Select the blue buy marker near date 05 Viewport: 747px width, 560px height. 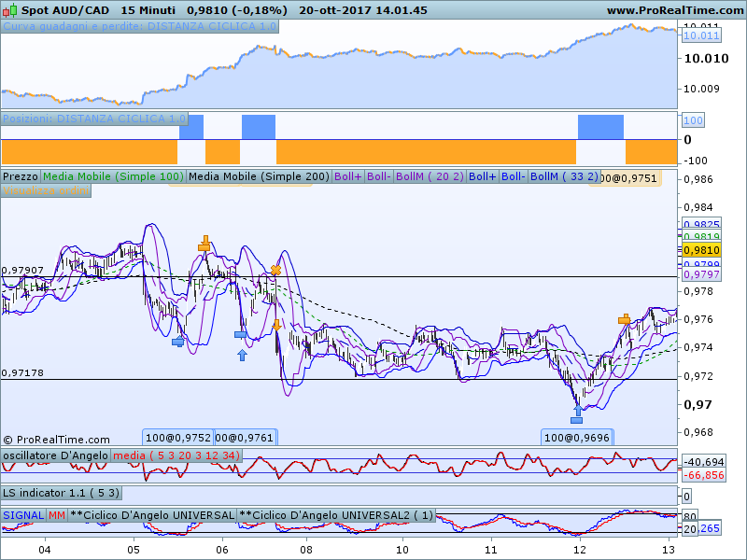click(178, 342)
